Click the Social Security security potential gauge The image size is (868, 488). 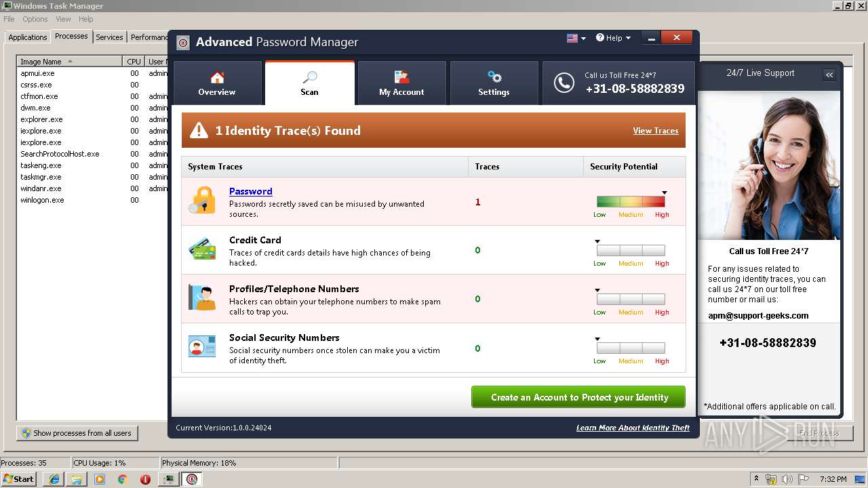coord(631,348)
